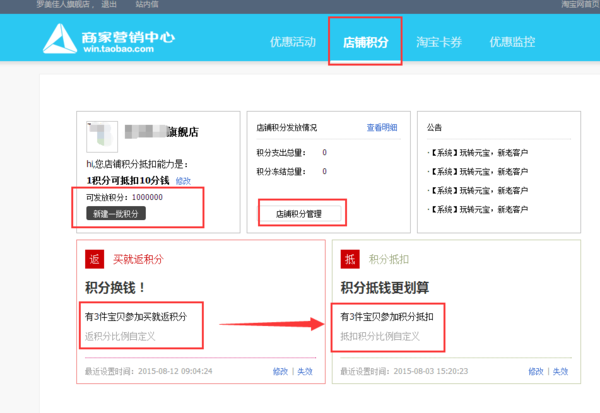Open the third 【系统】玩转元宝 announcement
This screenshot has width=600, height=413.
pyautogui.click(x=478, y=190)
